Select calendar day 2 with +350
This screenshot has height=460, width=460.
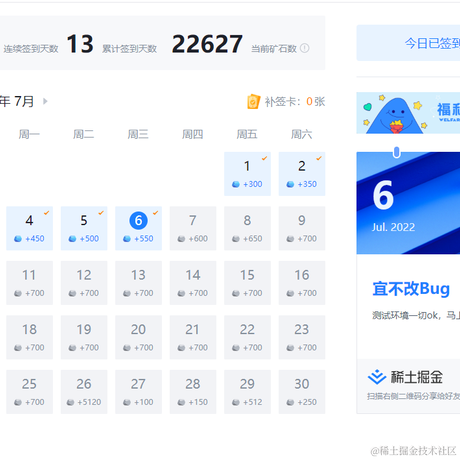coord(302,174)
